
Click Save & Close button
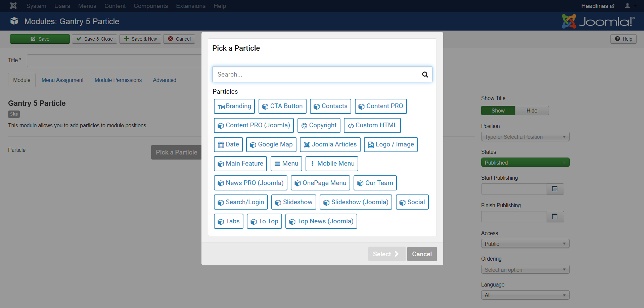95,39
